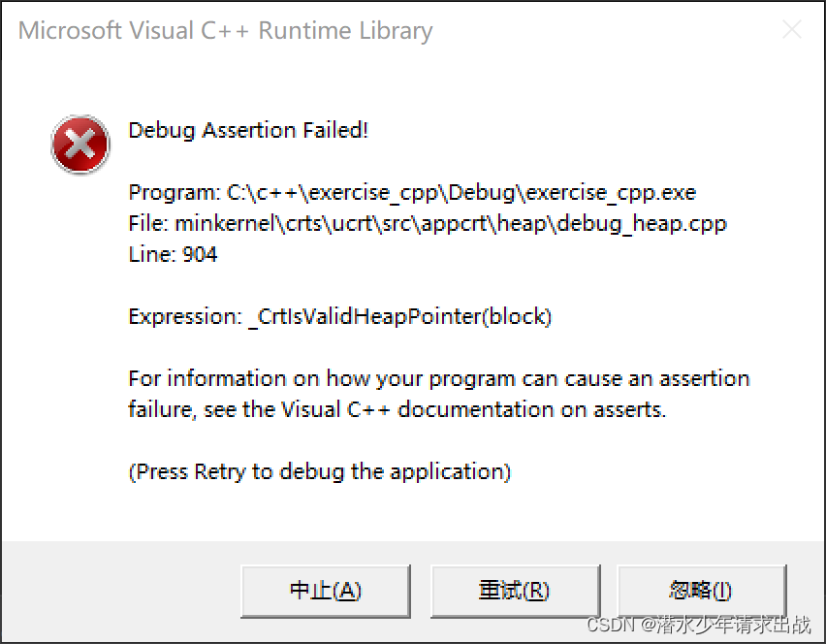Click the _CrtIsValidHeapPointer(block) expression
Screen dimensions: 826x644
tap(399, 316)
